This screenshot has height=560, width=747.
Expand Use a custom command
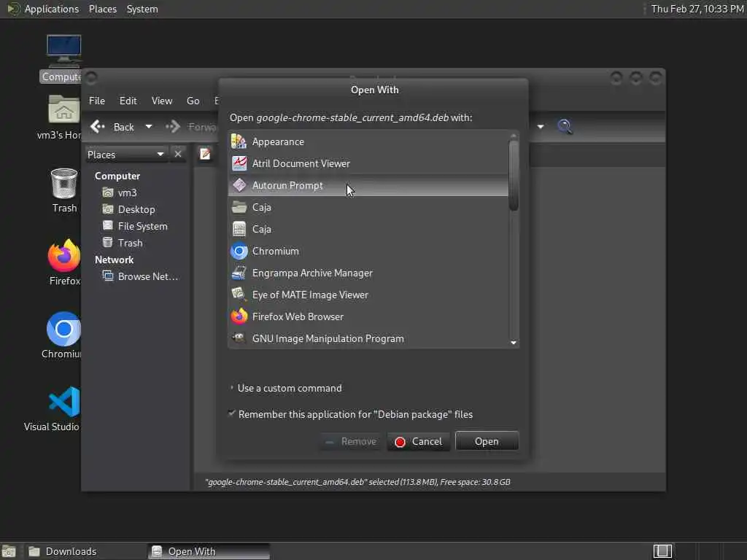(x=232, y=388)
